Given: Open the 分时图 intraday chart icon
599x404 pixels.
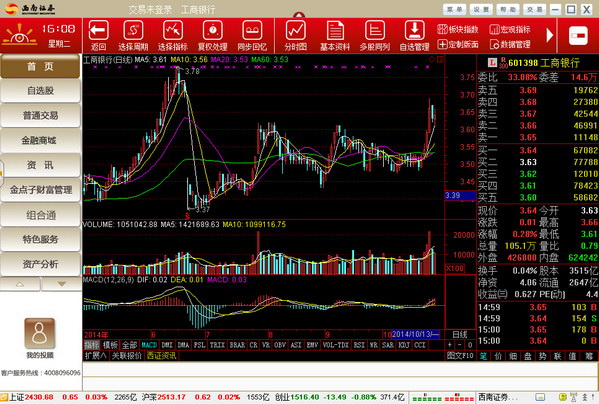Looking at the screenshot, I should click(x=296, y=31).
